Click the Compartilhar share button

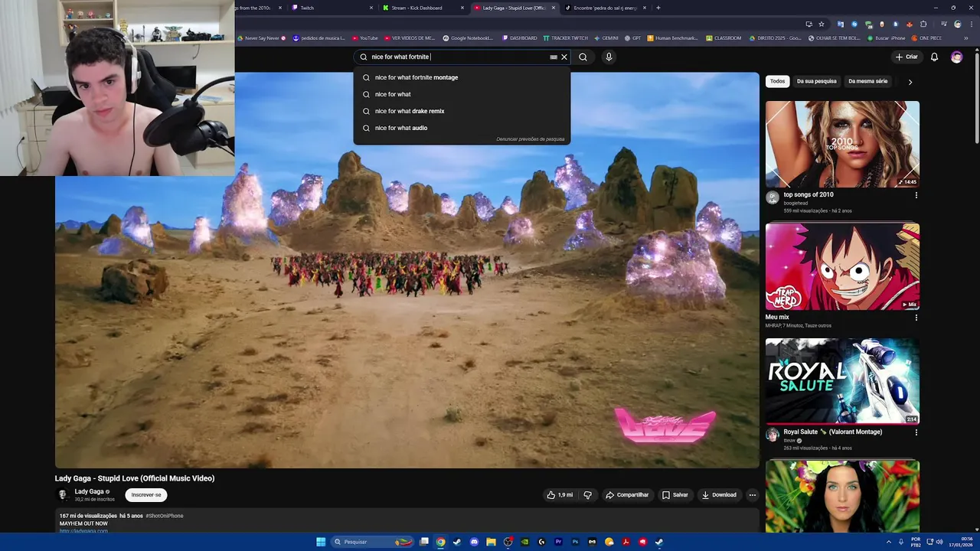point(627,495)
